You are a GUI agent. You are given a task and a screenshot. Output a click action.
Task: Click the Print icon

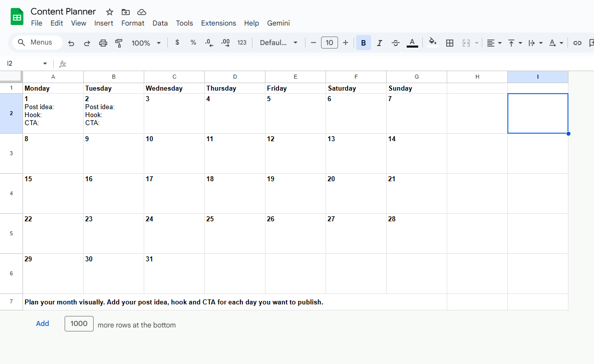[x=103, y=43]
